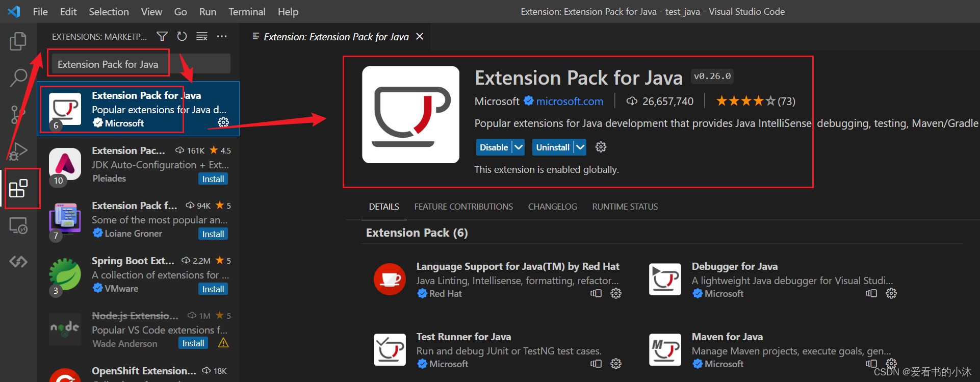
Task: Click sync icon for Test Runner for Java
Action: (596, 364)
